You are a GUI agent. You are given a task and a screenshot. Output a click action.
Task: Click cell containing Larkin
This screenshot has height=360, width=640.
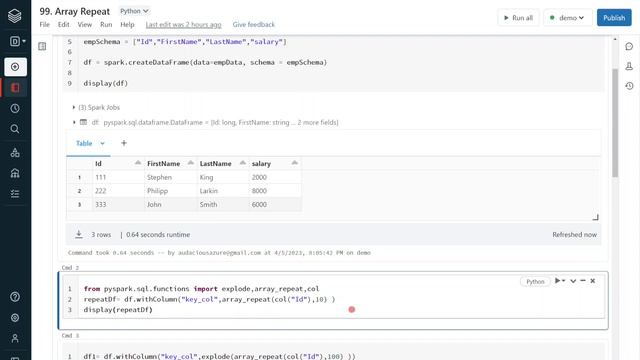[223, 191]
